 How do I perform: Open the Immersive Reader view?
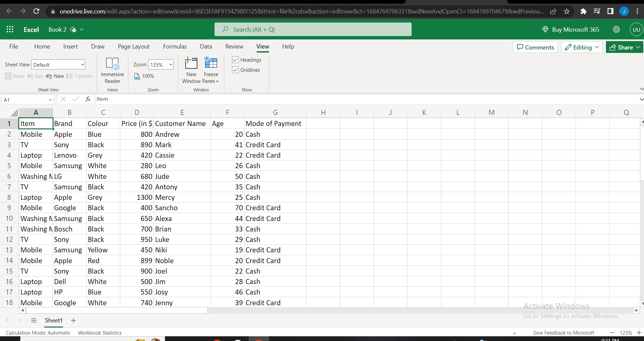[112, 70]
